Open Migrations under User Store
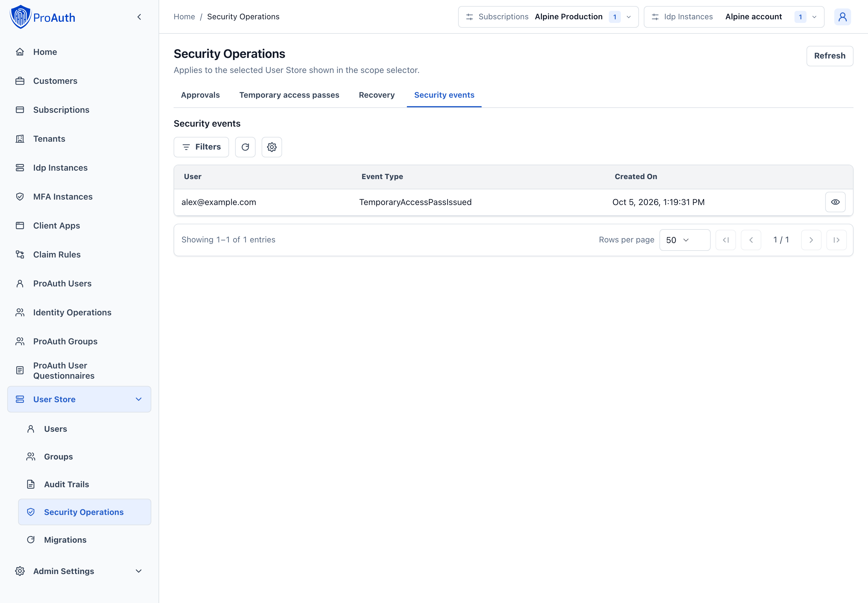 (x=85, y=540)
